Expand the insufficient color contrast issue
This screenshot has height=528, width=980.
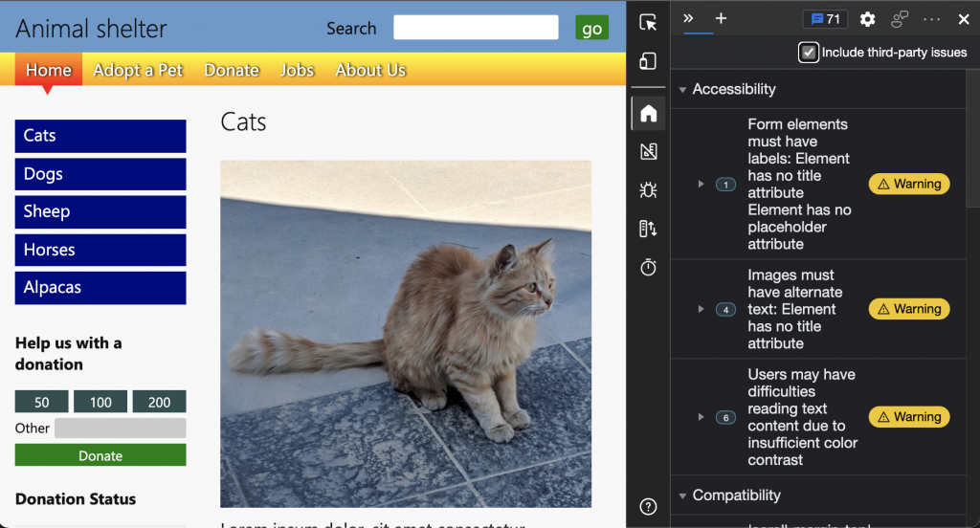[701, 417]
